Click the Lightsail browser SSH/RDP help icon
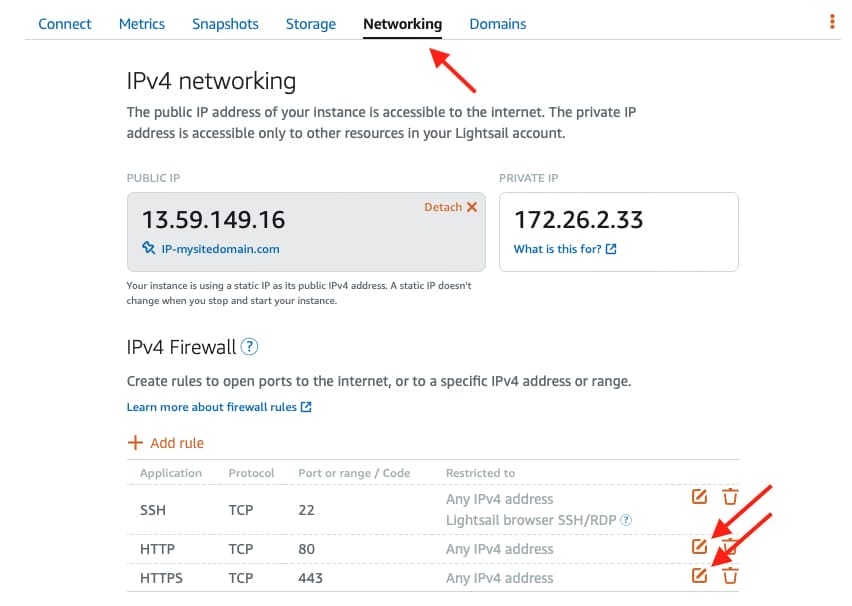The width and height of the screenshot is (852, 606). [626, 520]
